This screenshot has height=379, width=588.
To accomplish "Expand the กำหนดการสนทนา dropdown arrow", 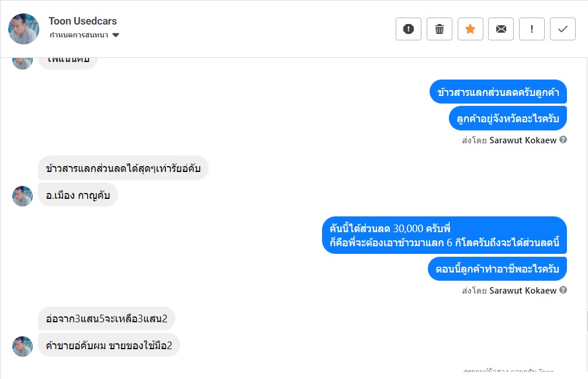I will pos(116,35).
